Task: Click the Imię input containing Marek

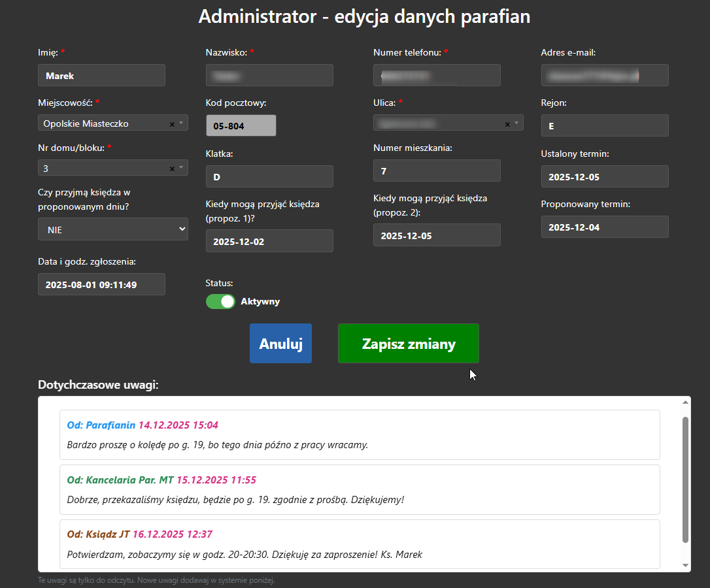Action: pos(101,75)
